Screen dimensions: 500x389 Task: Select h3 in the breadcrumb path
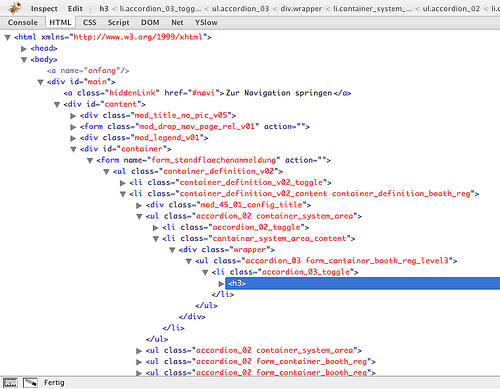[x=104, y=9]
